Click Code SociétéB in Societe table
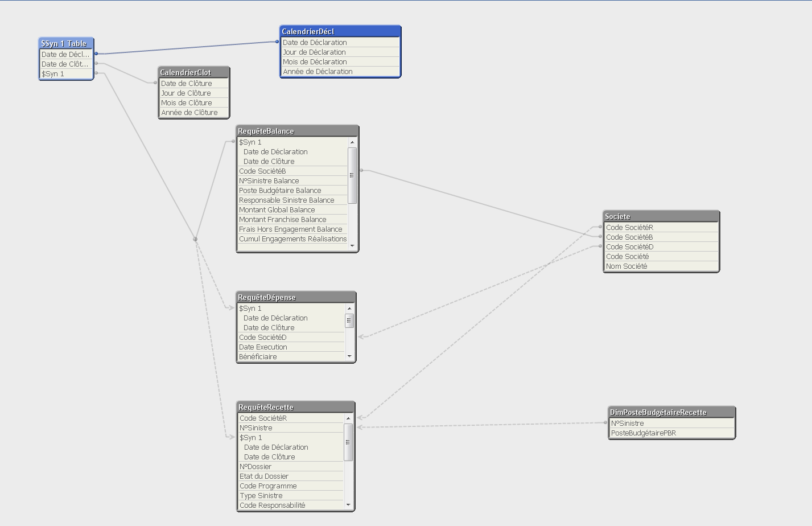The image size is (812, 526). (x=661, y=237)
